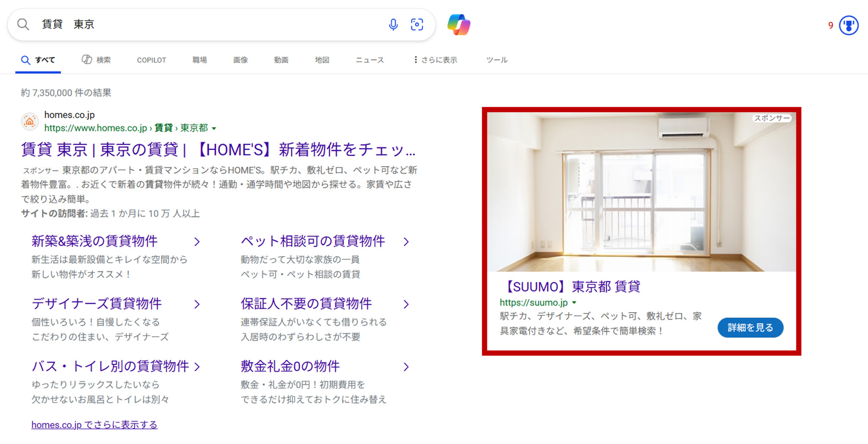Viewport: 868px width, 444px height.
Task: Open 保証人不要の賃貸物件 sitelink
Action: pos(306,304)
